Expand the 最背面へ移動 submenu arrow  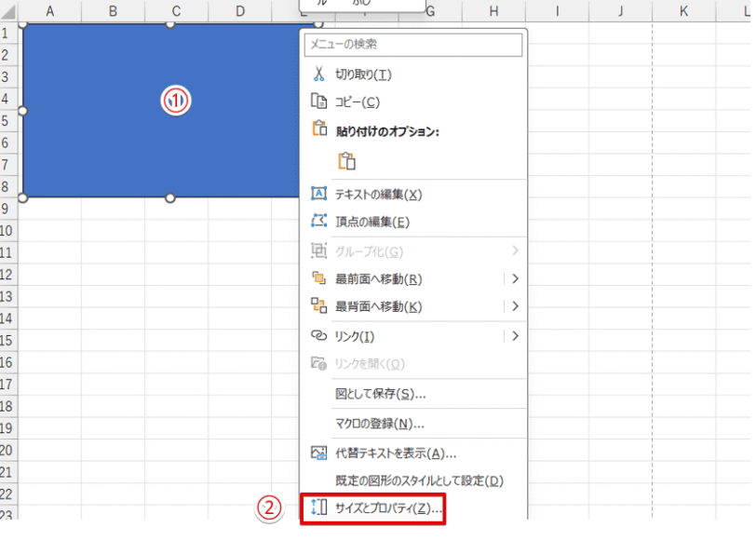tap(515, 306)
